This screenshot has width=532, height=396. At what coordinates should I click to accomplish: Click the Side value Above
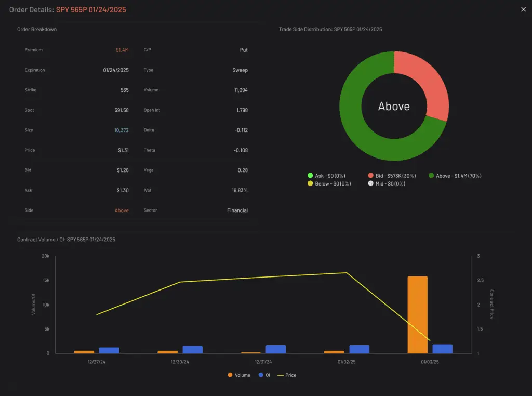(x=122, y=210)
